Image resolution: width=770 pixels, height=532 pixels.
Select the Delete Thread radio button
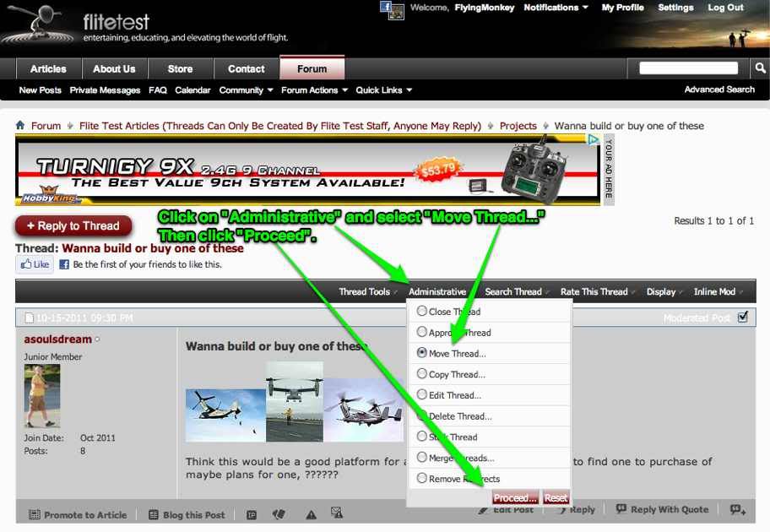(x=421, y=415)
